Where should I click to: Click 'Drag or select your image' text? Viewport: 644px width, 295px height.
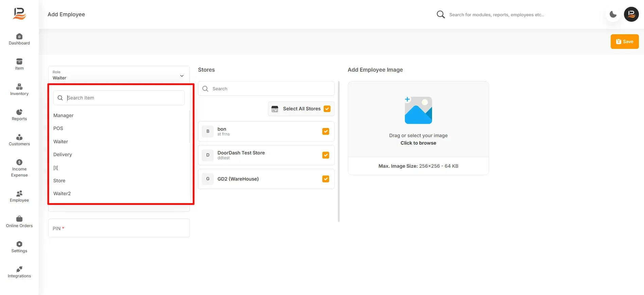[418, 135]
